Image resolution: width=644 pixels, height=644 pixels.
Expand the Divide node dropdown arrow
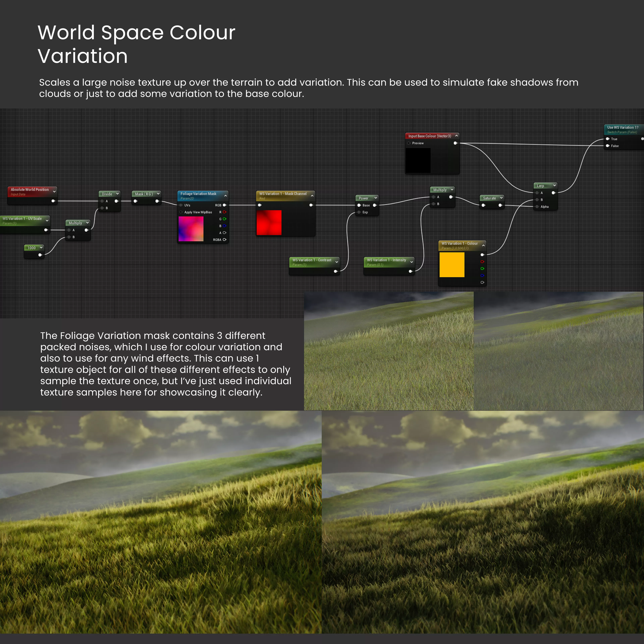117,194
